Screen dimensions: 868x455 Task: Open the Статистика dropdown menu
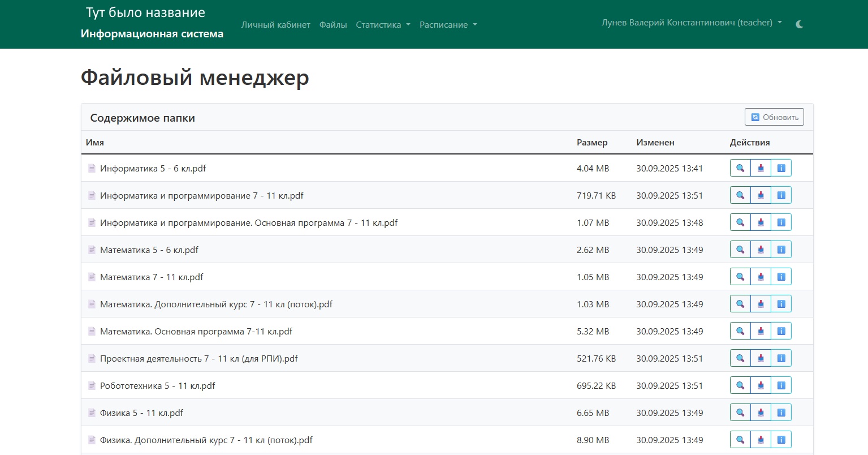tap(383, 25)
